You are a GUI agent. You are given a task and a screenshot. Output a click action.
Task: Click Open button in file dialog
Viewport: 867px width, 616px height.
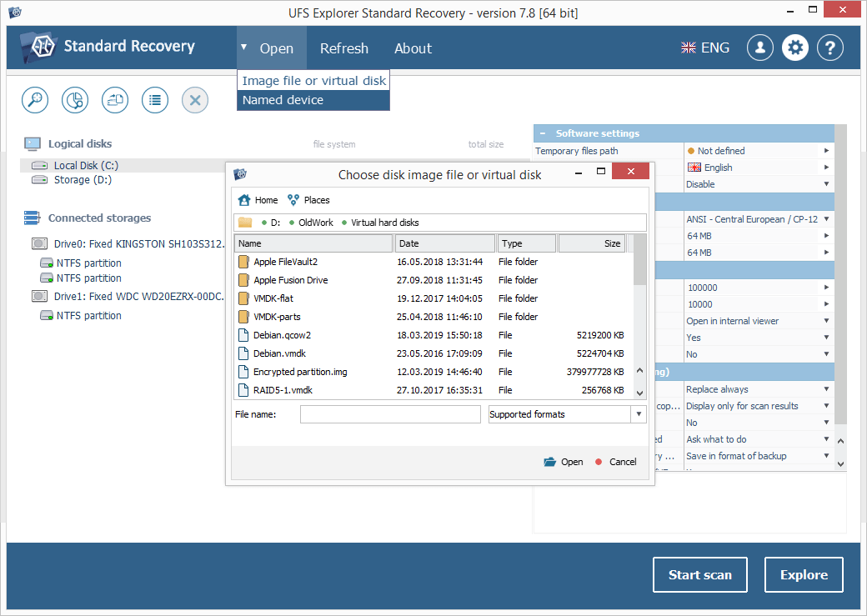[564, 462]
